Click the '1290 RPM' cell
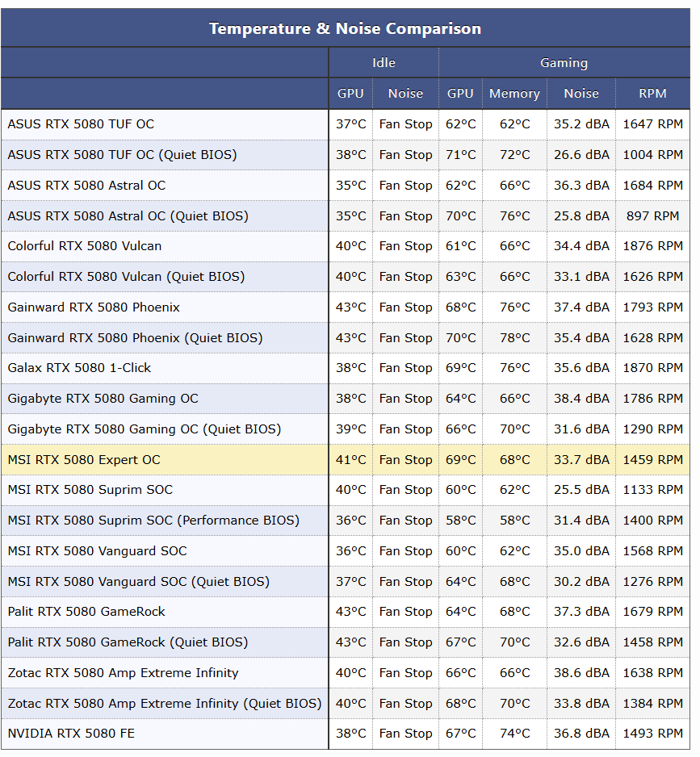 [x=652, y=429]
